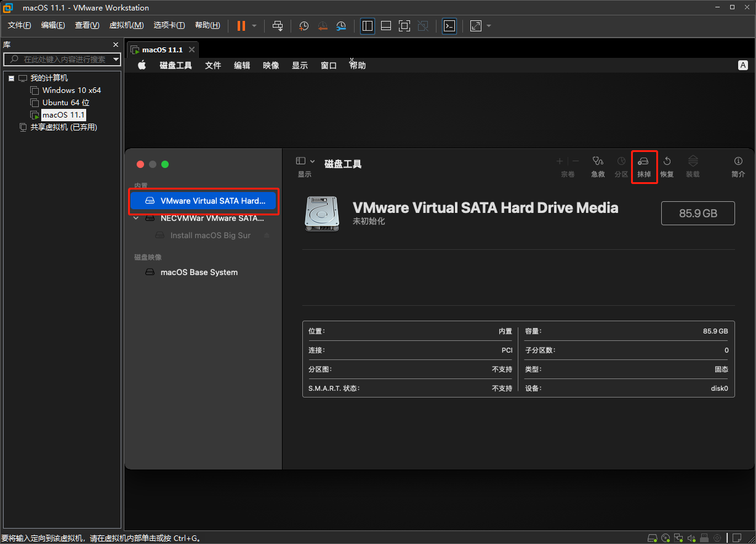Open the message log status bar icon
This screenshot has height=544, width=756.
pyautogui.click(x=736, y=538)
